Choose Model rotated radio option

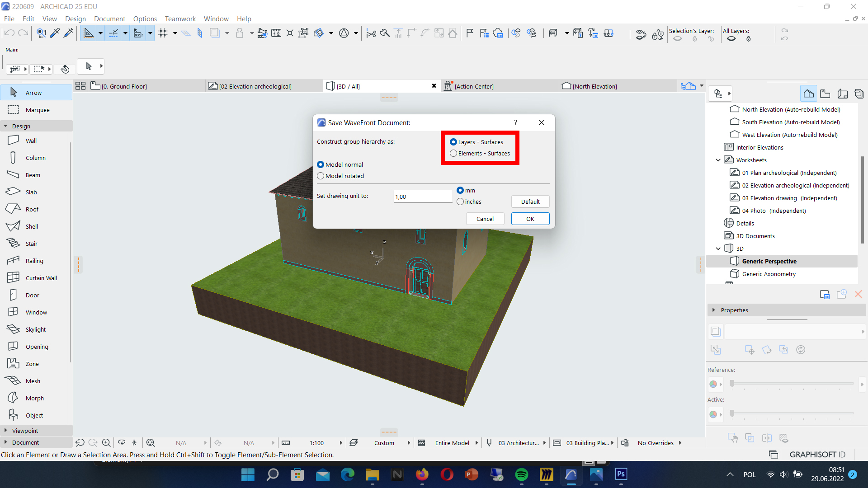pos(340,176)
